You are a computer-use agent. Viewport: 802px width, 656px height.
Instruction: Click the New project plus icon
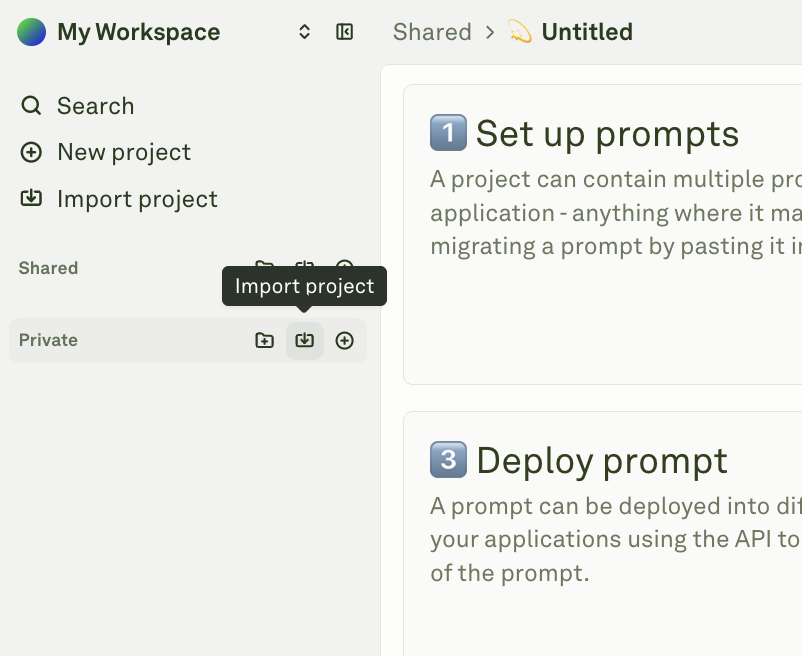tap(31, 152)
